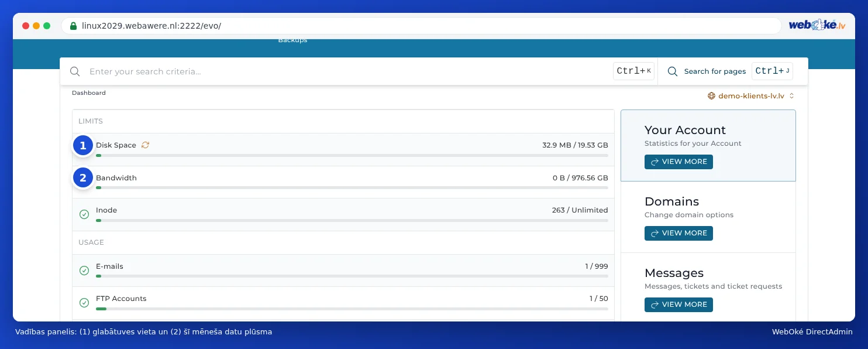Click the Domains heading

671,201
